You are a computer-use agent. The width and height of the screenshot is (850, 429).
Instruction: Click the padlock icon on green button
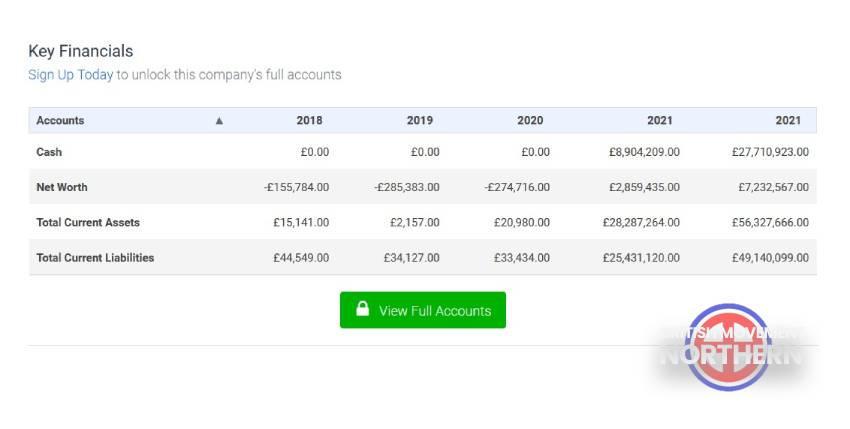click(x=363, y=309)
